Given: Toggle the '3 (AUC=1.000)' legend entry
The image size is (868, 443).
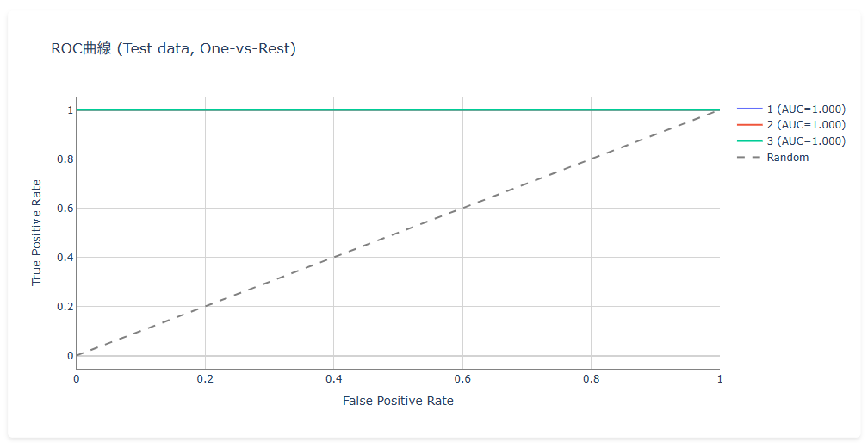Looking at the screenshot, I should pyautogui.click(x=805, y=141).
